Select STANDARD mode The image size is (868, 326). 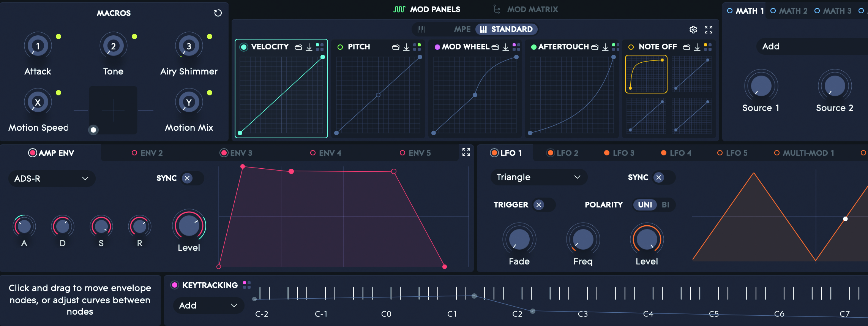click(x=507, y=29)
